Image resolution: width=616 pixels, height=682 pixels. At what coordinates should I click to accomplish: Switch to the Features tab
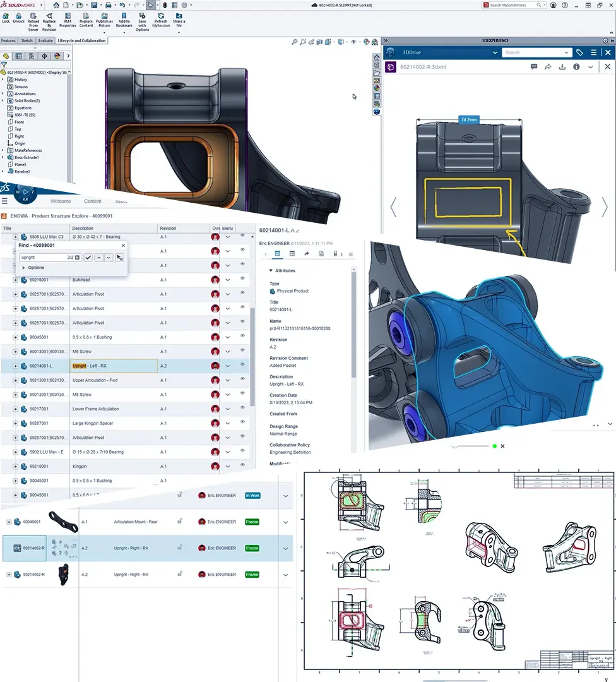point(8,40)
